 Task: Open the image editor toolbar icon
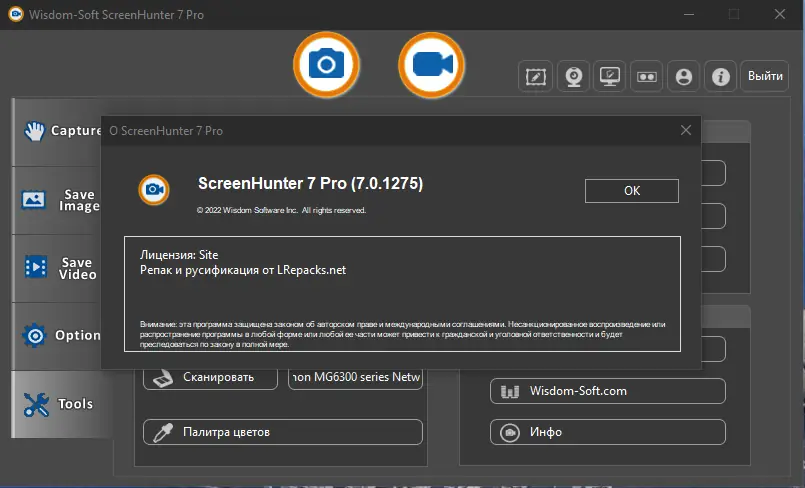[535, 76]
